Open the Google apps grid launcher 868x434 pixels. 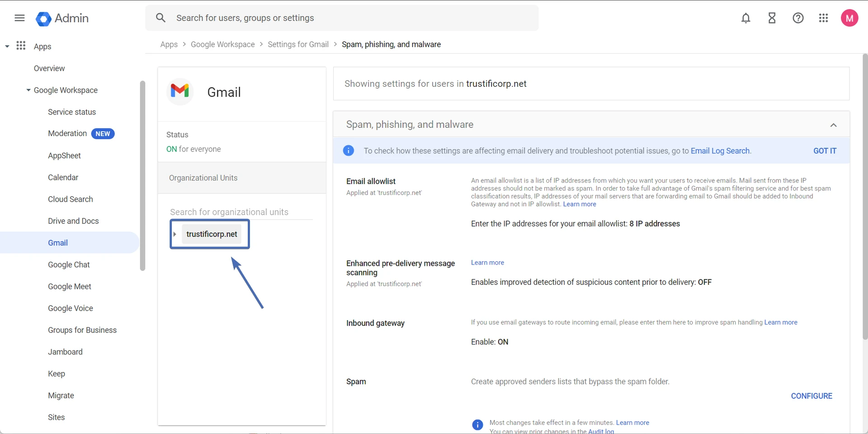click(824, 18)
